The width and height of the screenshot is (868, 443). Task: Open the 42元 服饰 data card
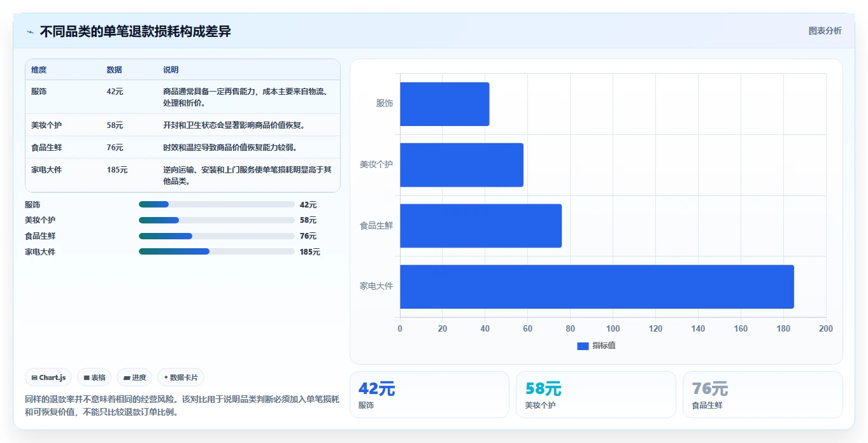pos(429,395)
